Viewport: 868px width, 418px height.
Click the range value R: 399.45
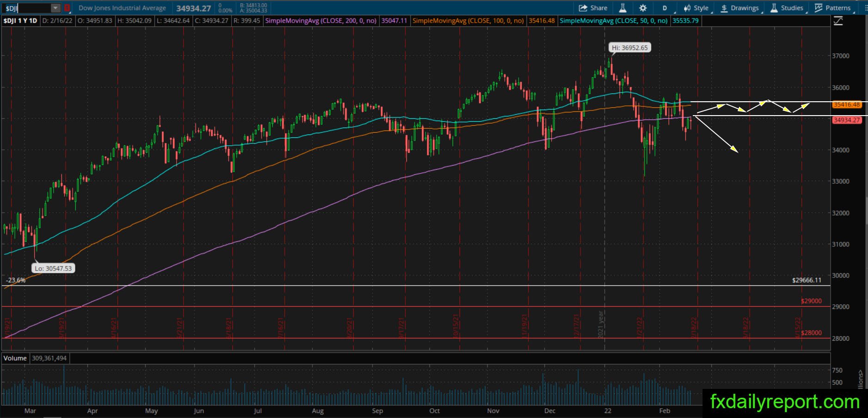click(247, 21)
